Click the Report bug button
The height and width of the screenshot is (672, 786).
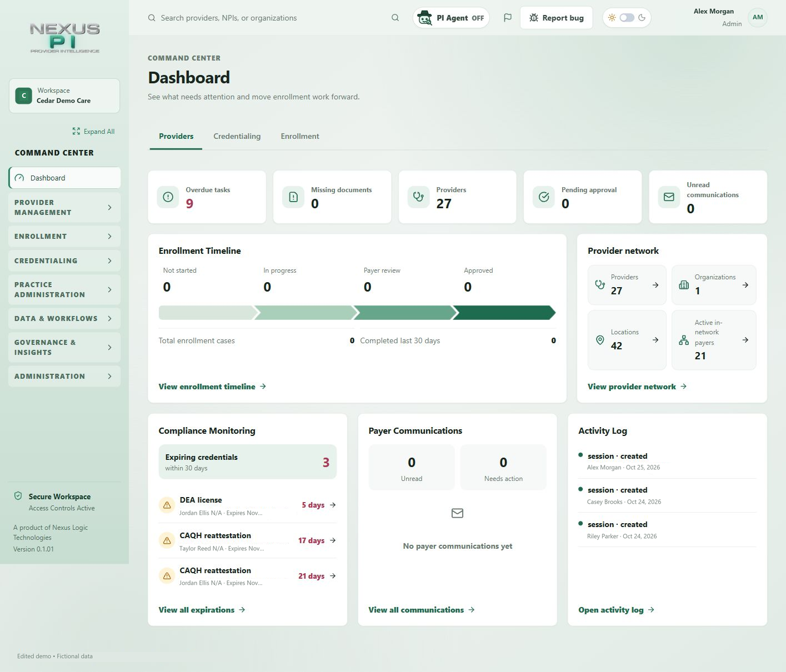[x=556, y=18]
